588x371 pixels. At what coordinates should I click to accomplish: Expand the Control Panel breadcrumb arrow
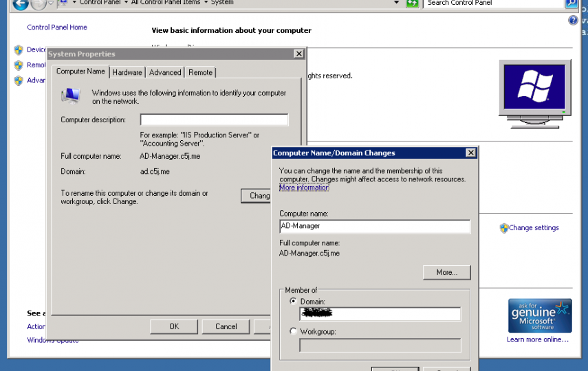[x=126, y=3]
